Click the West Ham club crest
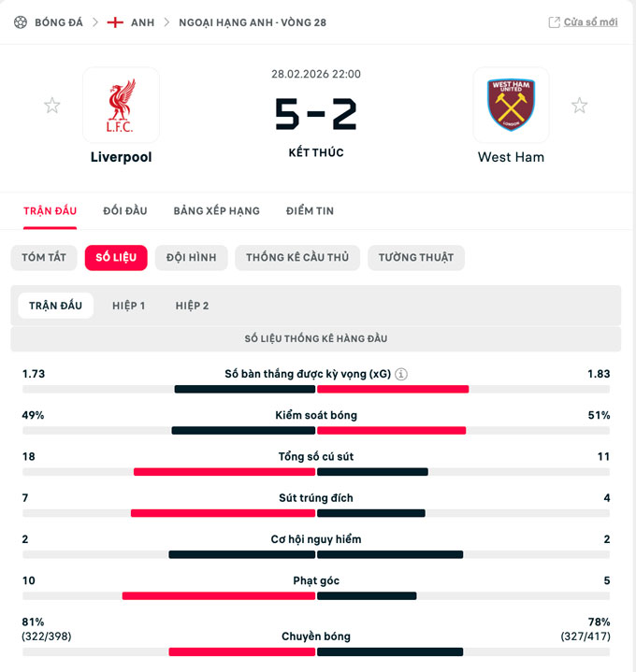 coord(511,104)
